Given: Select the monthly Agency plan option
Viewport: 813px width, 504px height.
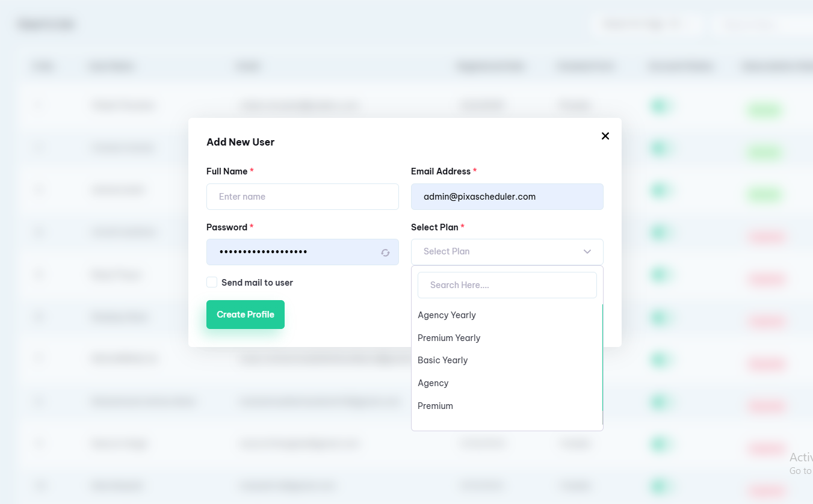Looking at the screenshot, I should 433,383.
